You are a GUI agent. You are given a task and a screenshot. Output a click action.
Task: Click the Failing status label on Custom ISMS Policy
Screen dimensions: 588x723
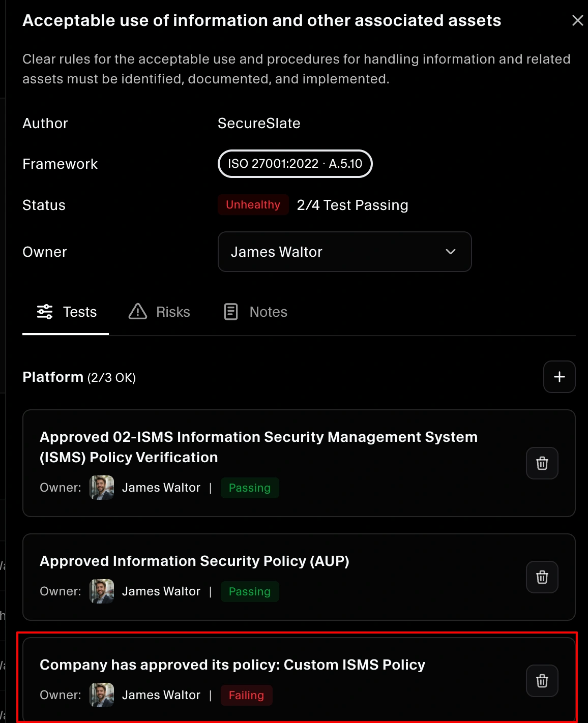point(246,695)
